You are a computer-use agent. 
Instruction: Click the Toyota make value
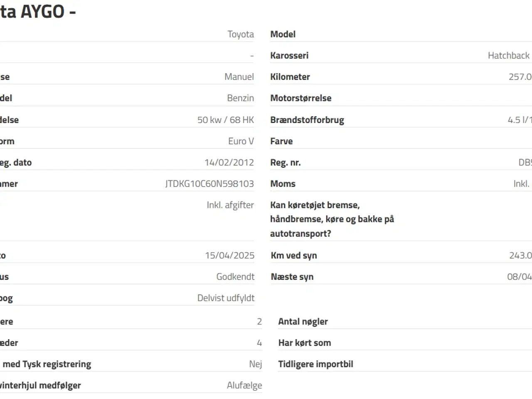(240, 34)
